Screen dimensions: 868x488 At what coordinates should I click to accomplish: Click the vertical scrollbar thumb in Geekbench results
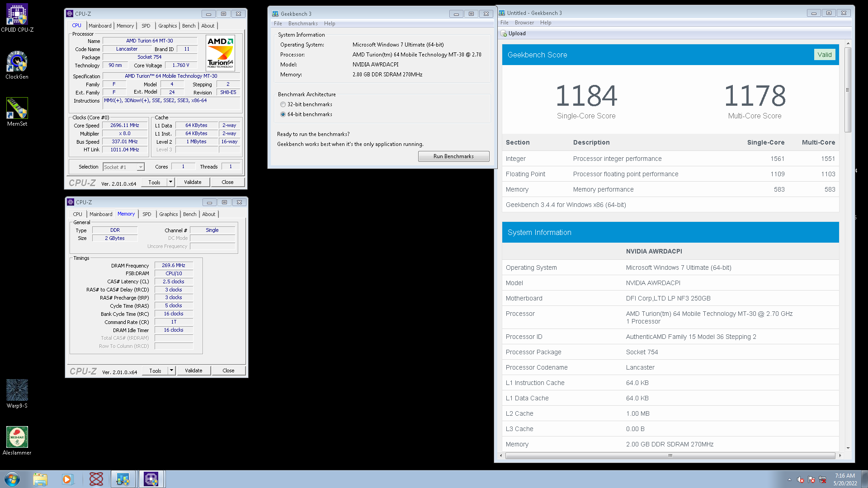(848, 89)
